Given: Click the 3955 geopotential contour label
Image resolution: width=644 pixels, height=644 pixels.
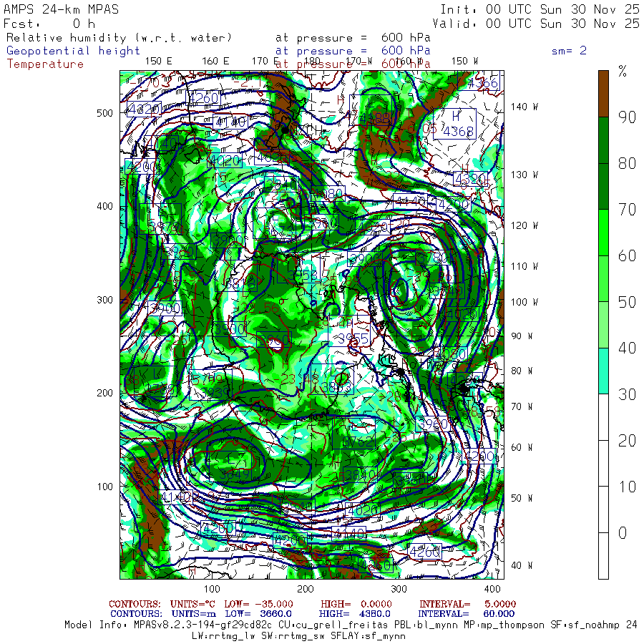Looking at the screenshot, I should [x=352, y=338].
